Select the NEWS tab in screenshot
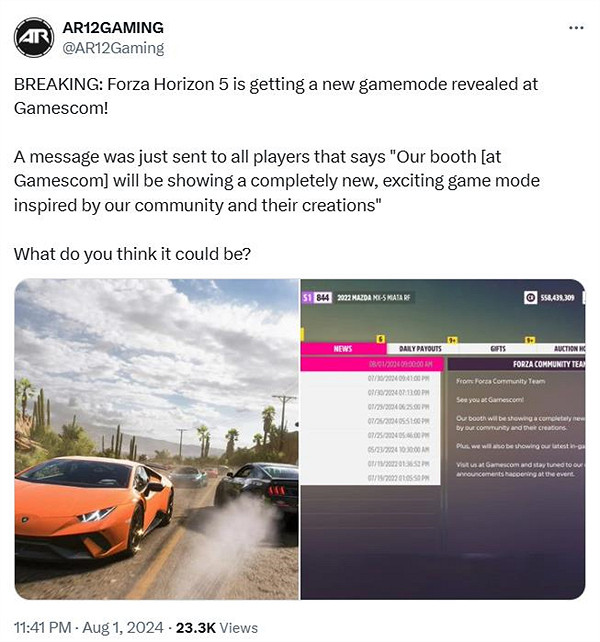 click(343, 348)
